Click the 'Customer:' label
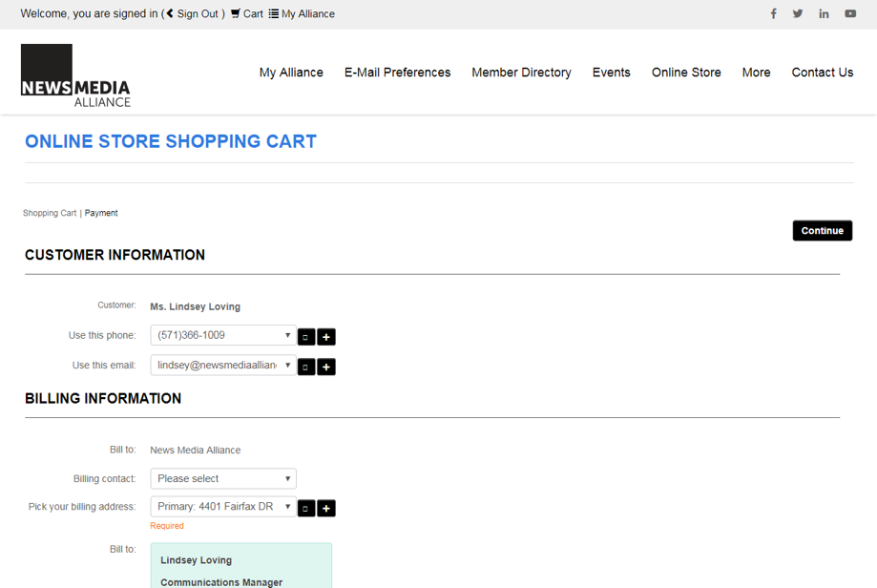Screen dimensions: 877x588 tap(116, 304)
